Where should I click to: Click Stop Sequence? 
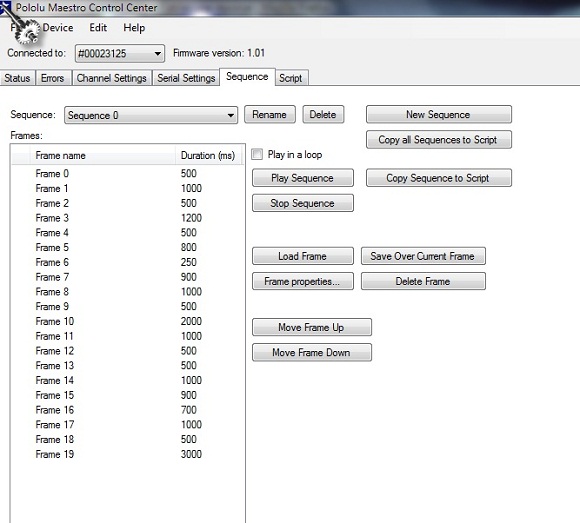(303, 203)
